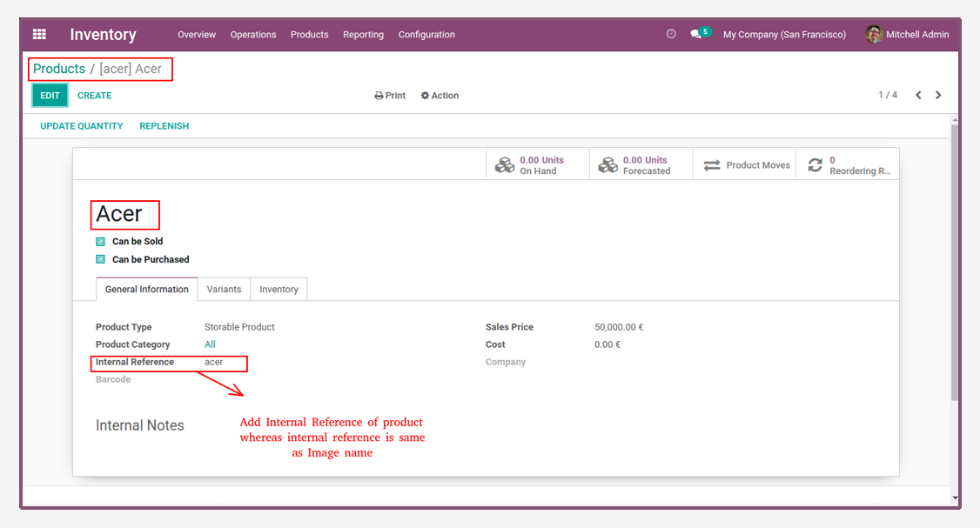Click the Acer product name heading
This screenshot has height=528, width=980.
click(119, 214)
